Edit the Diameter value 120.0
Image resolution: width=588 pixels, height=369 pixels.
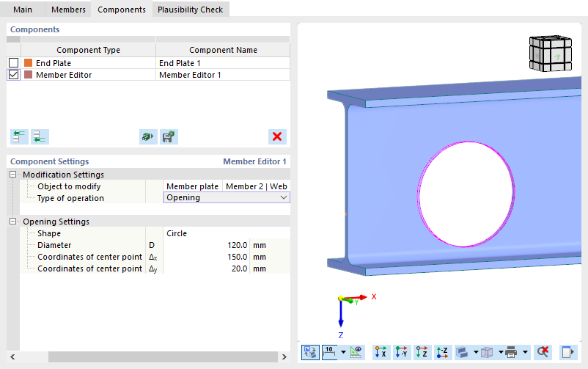pyautogui.click(x=206, y=245)
